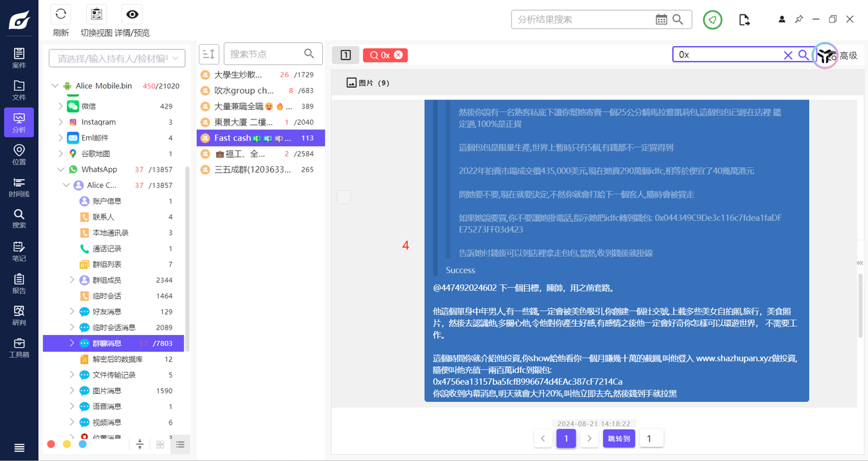Switch tree to grid view icon
868x461 pixels.
tap(160, 445)
